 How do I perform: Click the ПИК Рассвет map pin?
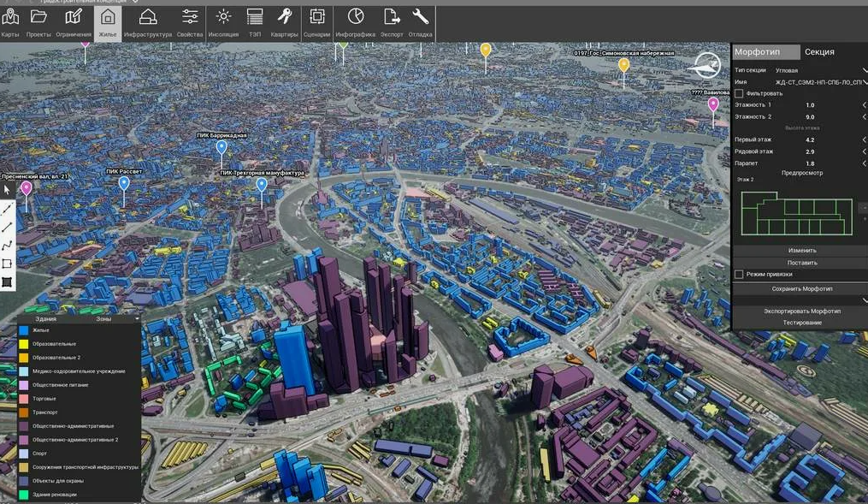124,183
